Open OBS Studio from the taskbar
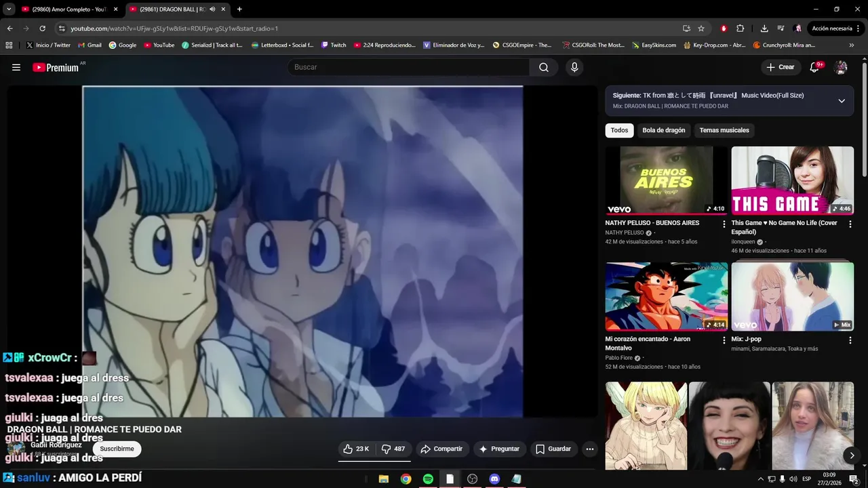 473,479
